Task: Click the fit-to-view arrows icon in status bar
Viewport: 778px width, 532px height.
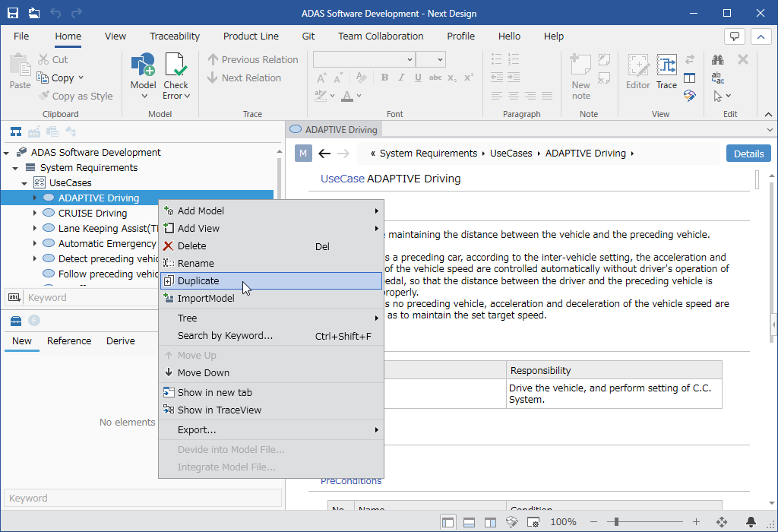Action: (x=722, y=521)
